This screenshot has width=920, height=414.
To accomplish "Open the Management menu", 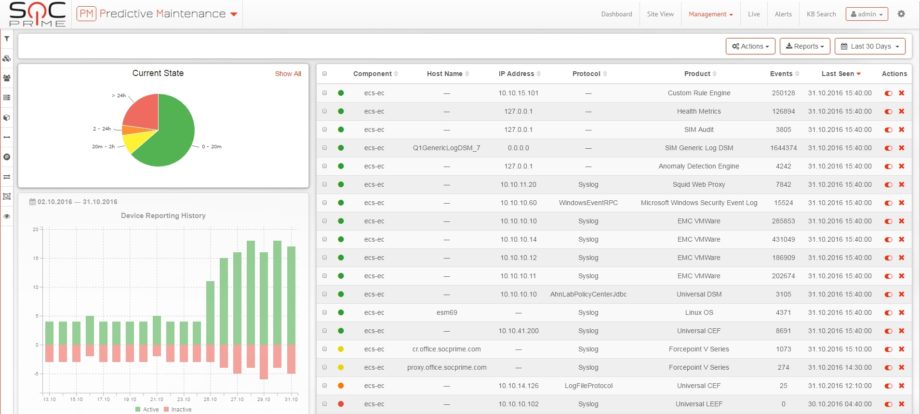I will [x=711, y=14].
